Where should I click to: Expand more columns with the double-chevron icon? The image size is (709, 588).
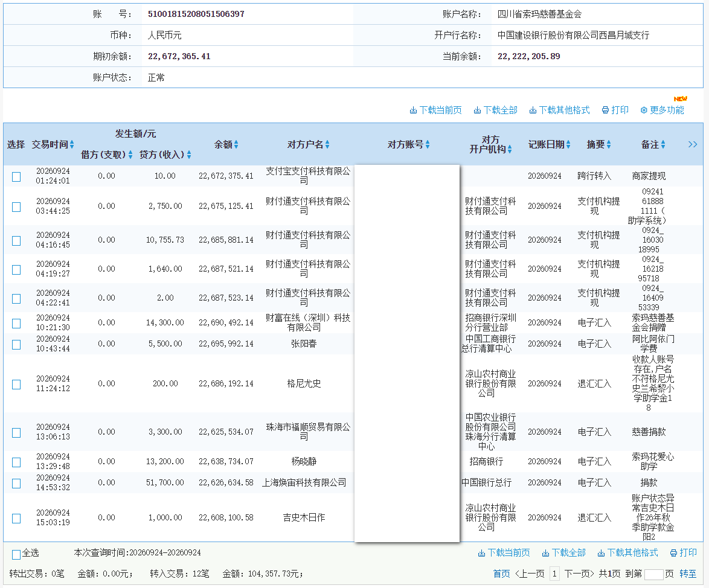pyautogui.click(x=692, y=144)
